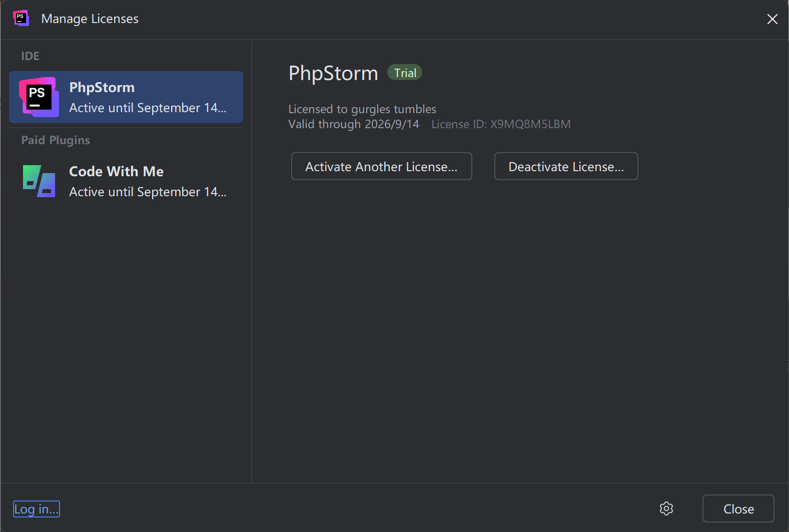Click the 'Valid through 2026/9/14' text
Screen dimensions: 789x532
click(354, 124)
